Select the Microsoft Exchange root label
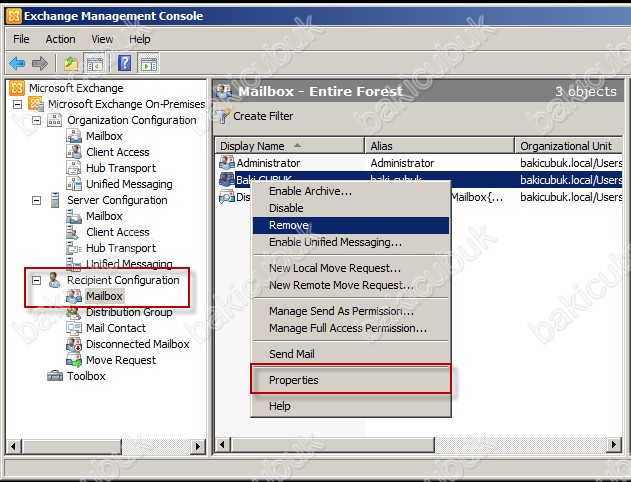The height and width of the screenshot is (482, 631). (76, 88)
